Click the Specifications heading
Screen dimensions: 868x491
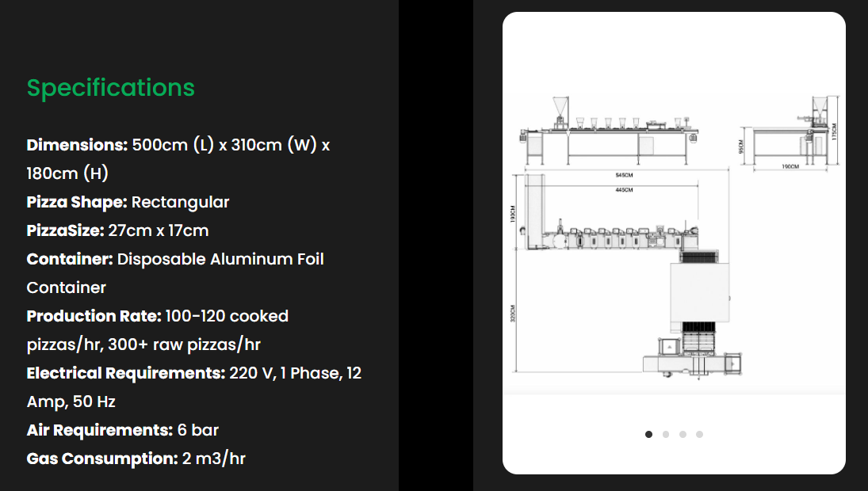(x=111, y=88)
